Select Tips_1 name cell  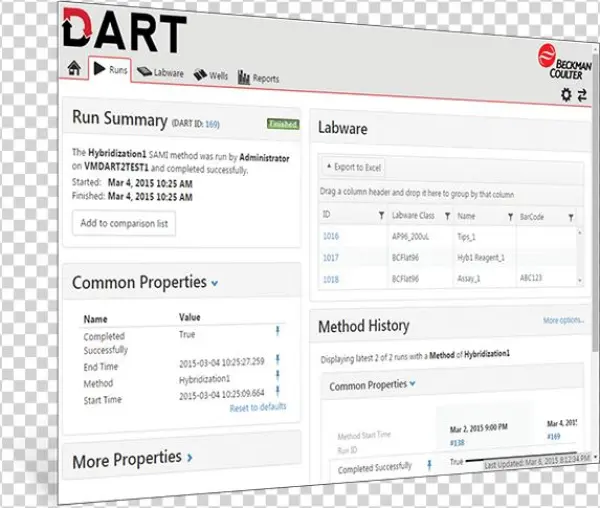(x=466, y=237)
